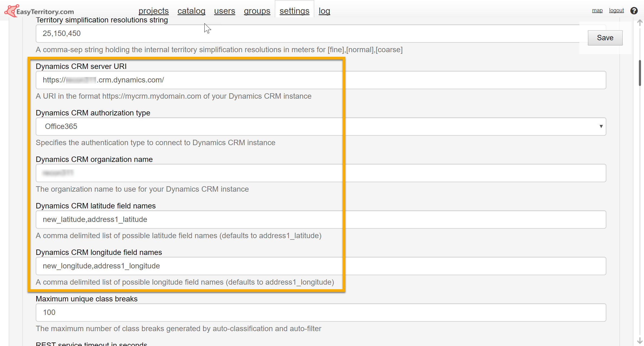Click the Maximum unique class breaks field
Screen dimensions: 644x346
point(321,312)
